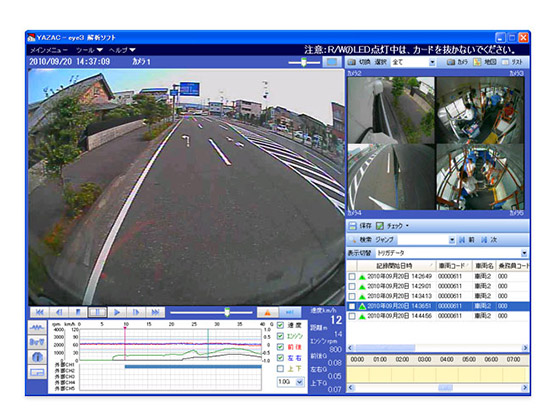Click the save (保存) icon
This screenshot has width=560, height=420.
[352, 226]
